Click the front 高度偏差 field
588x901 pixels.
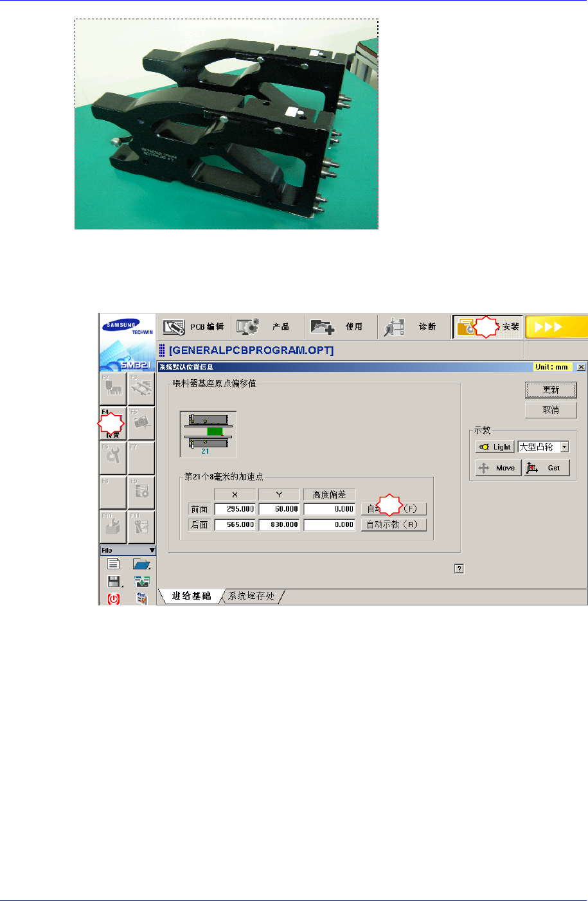[x=329, y=509]
